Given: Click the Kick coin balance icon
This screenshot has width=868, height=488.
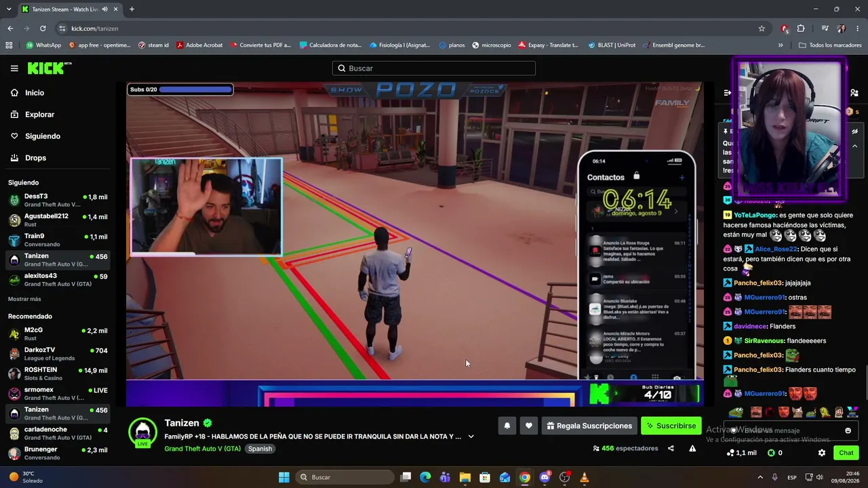Looking at the screenshot, I should tap(774, 453).
